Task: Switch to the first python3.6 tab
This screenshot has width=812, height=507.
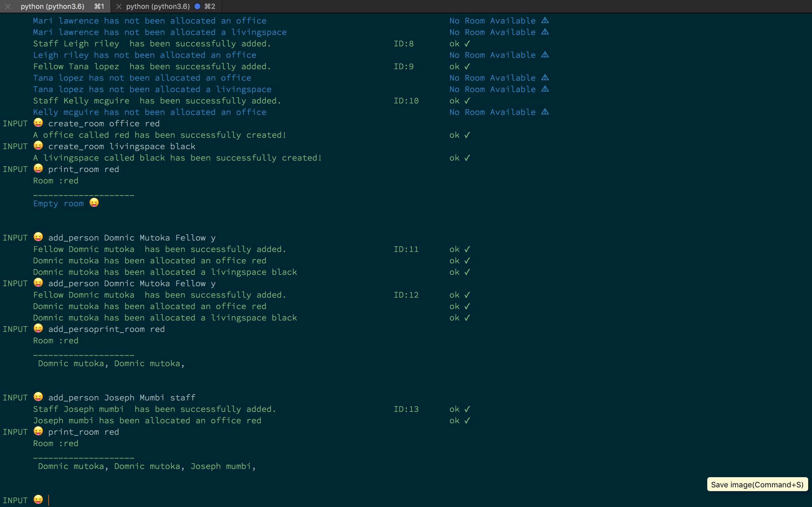Action: coord(52,6)
